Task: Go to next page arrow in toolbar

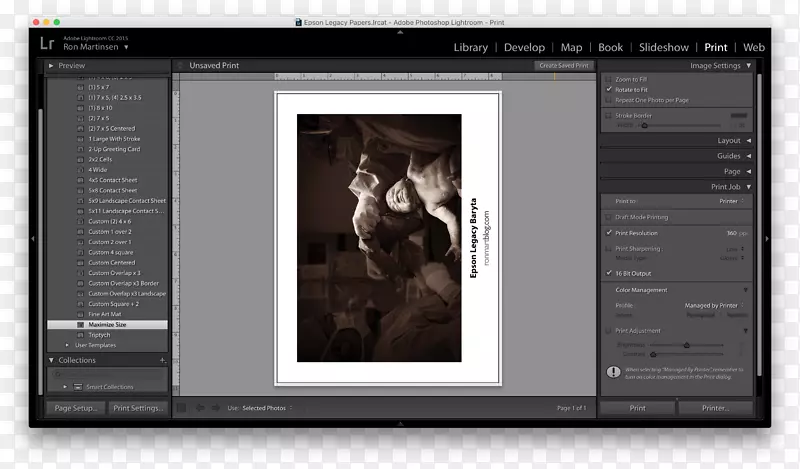Action: tap(215, 408)
